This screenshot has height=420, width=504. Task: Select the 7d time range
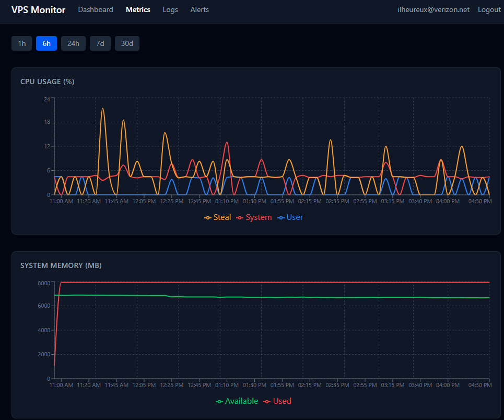pos(100,43)
